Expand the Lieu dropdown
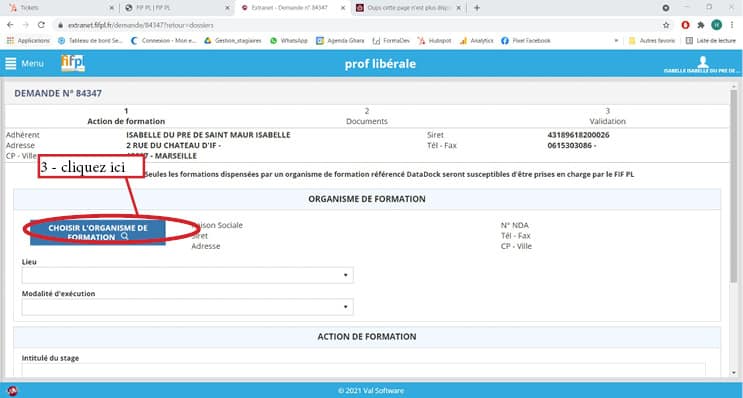The height and width of the screenshot is (398, 743). (x=188, y=275)
